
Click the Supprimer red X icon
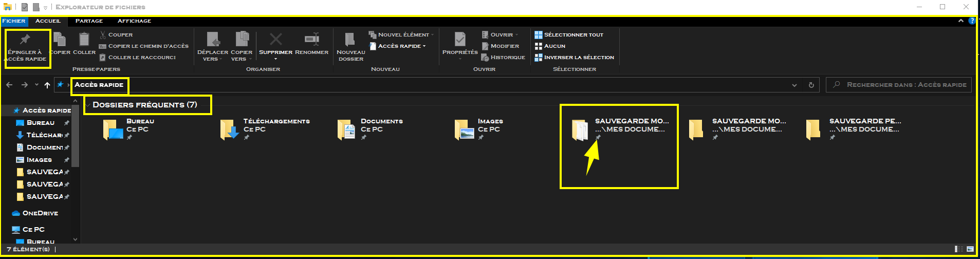pyautogui.click(x=276, y=40)
